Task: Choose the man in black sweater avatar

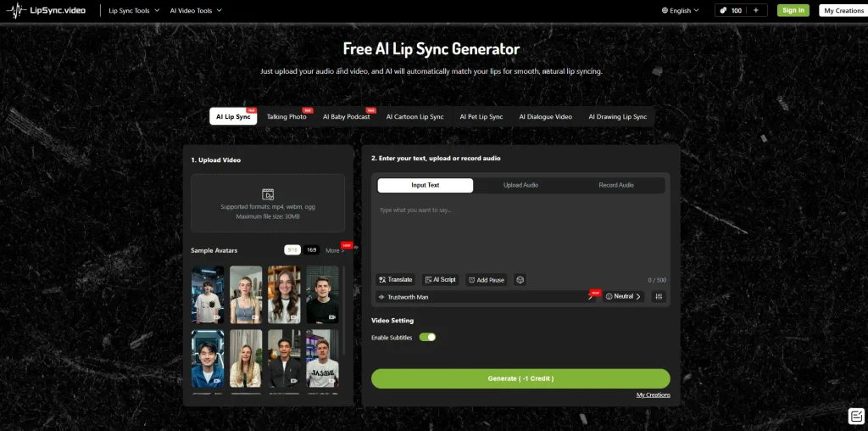Action: point(322,294)
